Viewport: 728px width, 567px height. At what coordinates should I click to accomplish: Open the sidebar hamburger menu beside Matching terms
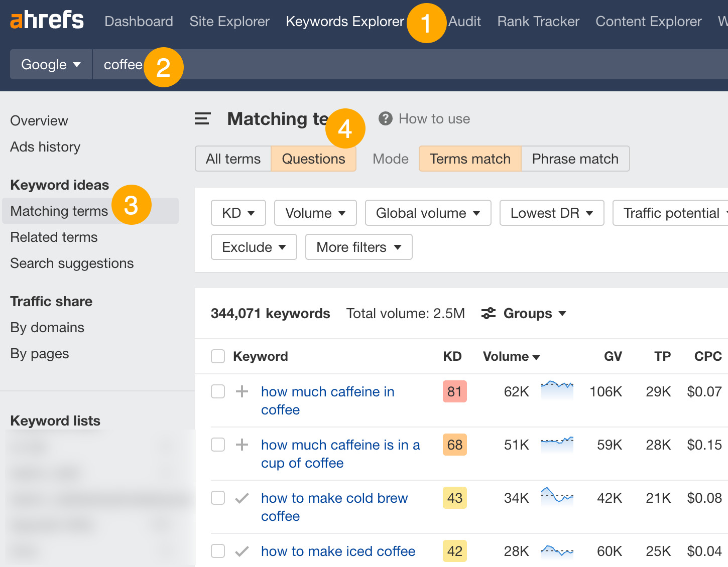(202, 119)
